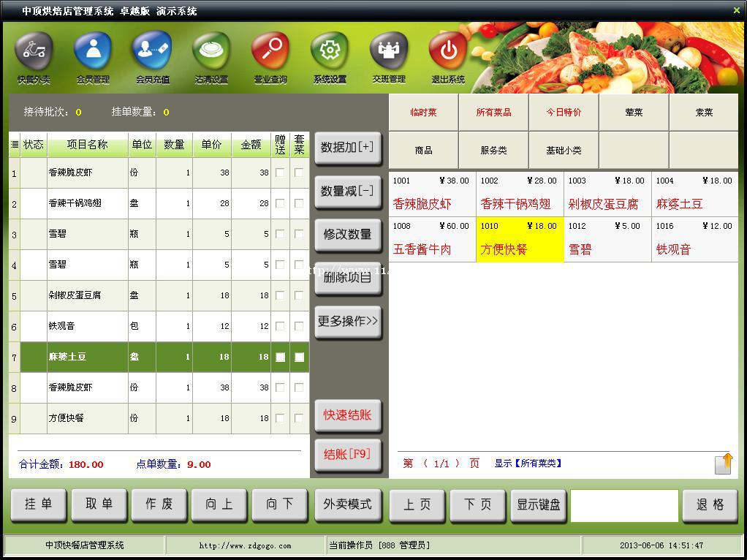Select the 所有菜品 category tab
This screenshot has height=560, width=747.
click(x=493, y=113)
